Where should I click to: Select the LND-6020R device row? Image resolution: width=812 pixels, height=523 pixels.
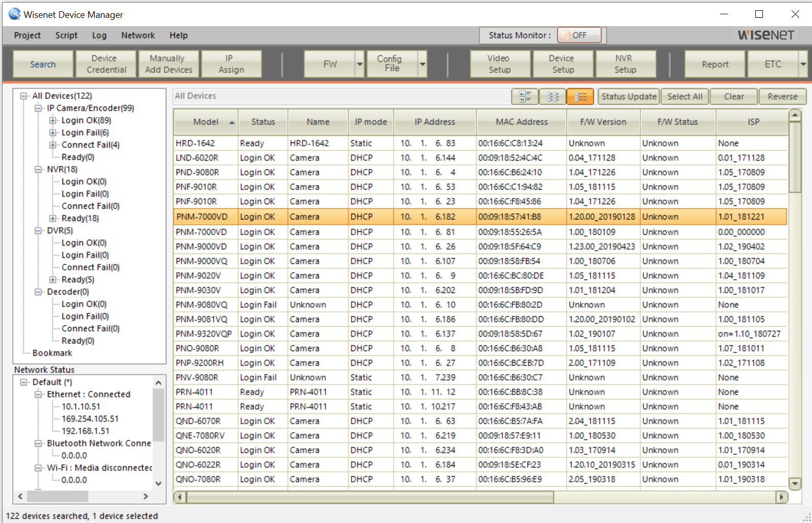(480, 158)
